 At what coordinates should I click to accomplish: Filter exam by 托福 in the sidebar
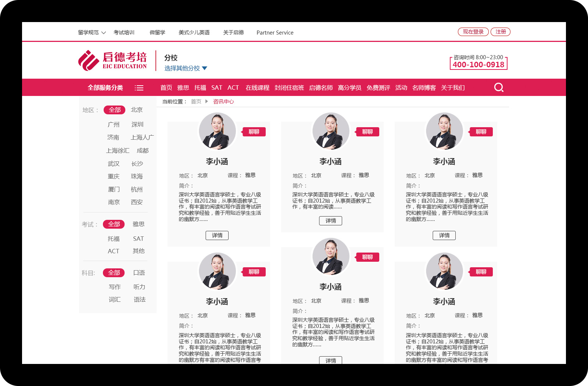click(114, 239)
